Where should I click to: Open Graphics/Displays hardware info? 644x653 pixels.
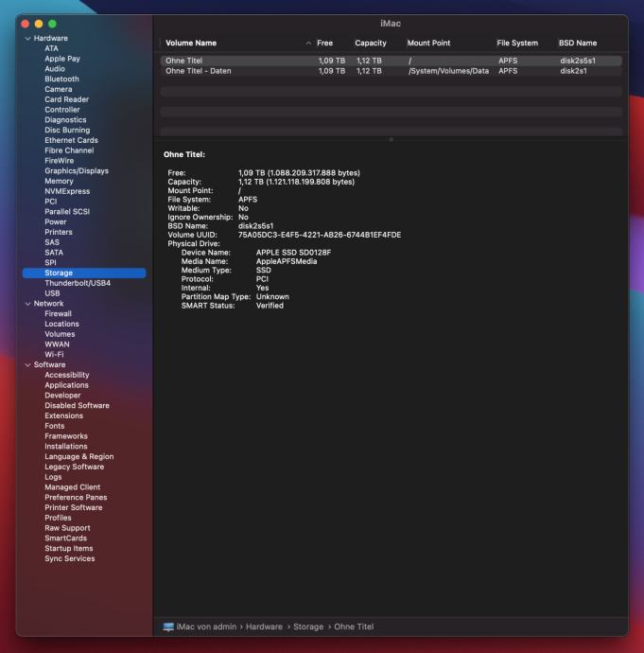(76, 171)
